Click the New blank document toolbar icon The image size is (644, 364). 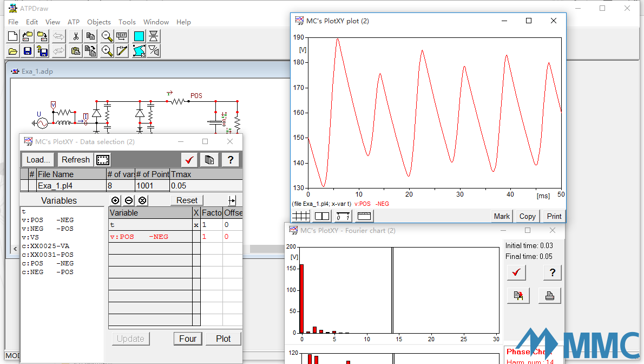coord(13,36)
